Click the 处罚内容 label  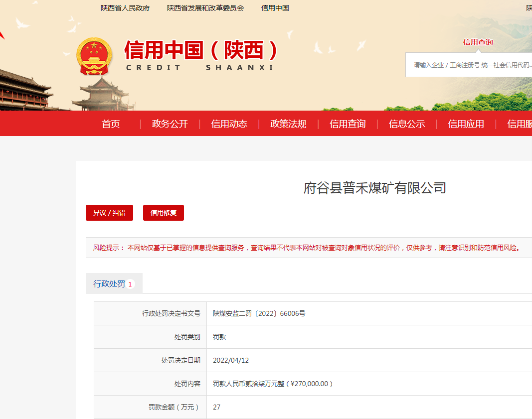pyautogui.click(x=187, y=384)
